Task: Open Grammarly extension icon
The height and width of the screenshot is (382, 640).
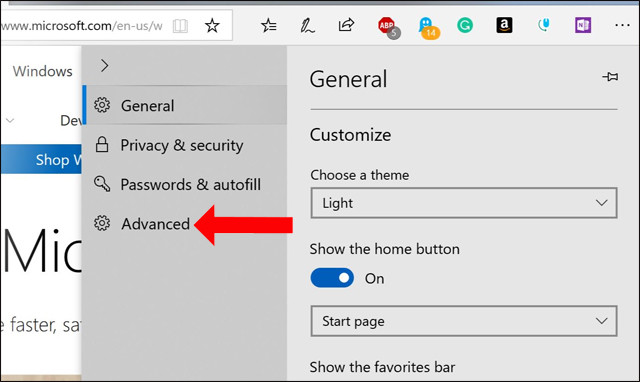Action: [x=464, y=26]
